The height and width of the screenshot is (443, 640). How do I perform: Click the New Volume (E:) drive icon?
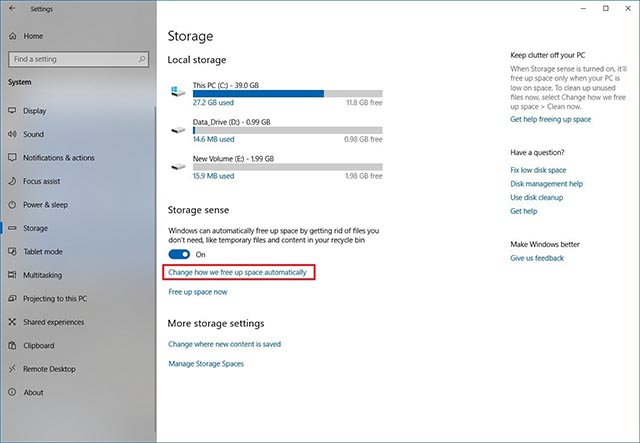(178, 167)
